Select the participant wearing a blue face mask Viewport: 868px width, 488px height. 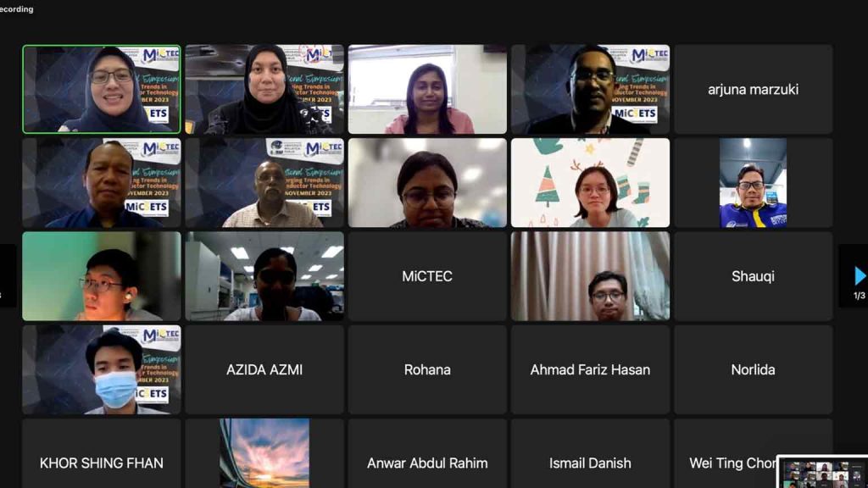[x=102, y=369]
